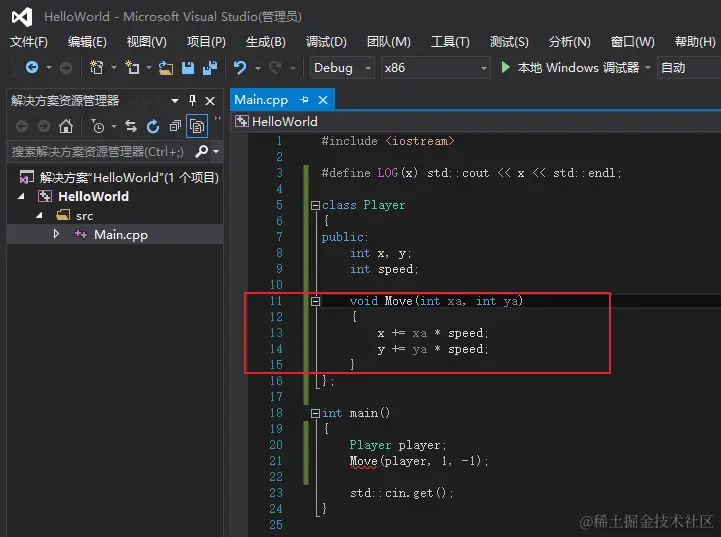Expand the Main.cpp tree node
721x537 pixels.
tap(56, 234)
